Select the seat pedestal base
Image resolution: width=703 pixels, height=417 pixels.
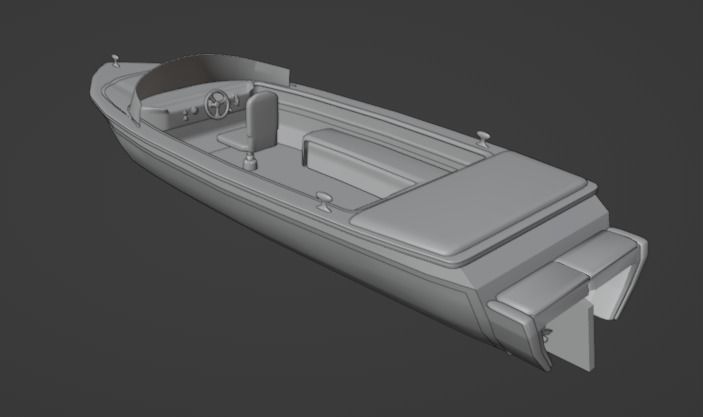(x=250, y=161)
